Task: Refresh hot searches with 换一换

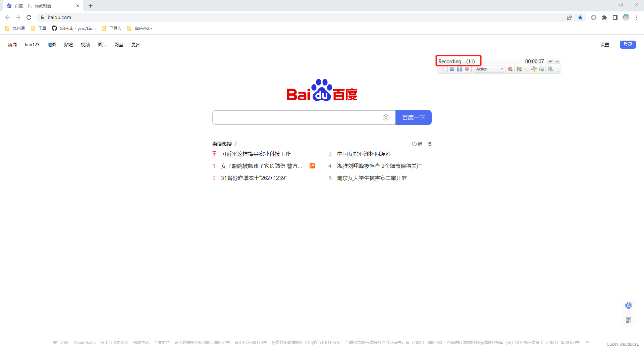Action: 422,144
